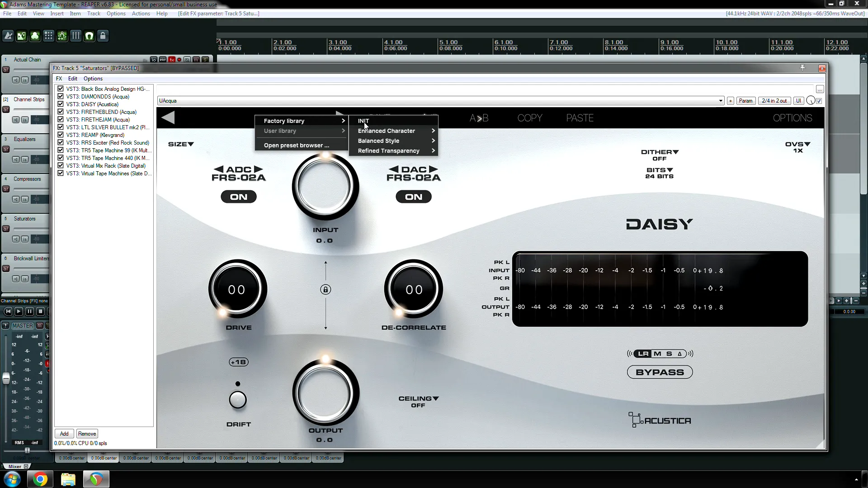Image resolution: width=868 pixels, height=488 pixels.
Task: Toggle plugin bypass checkbox in FX header
Action: pyautogui.click(x=819, y=101)
